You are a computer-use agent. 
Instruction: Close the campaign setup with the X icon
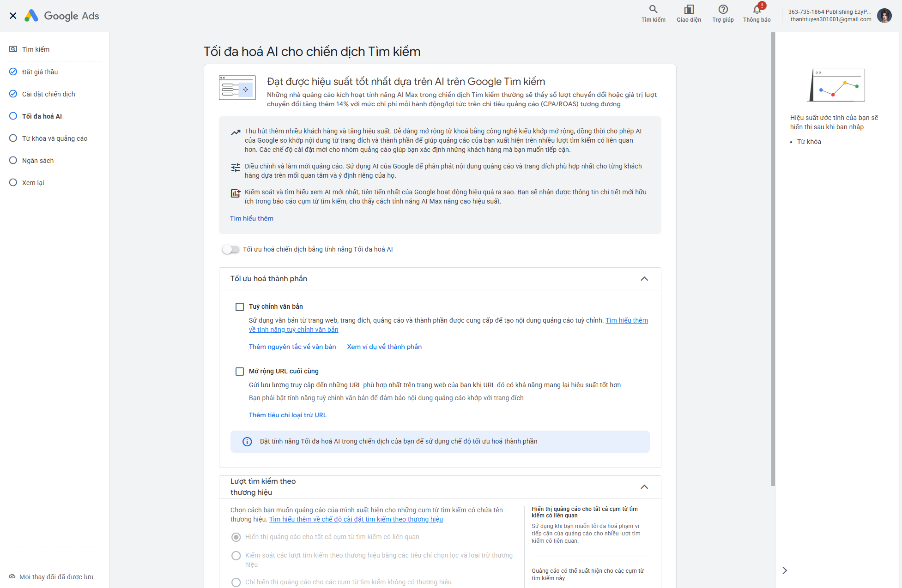(x=13, y=16)
